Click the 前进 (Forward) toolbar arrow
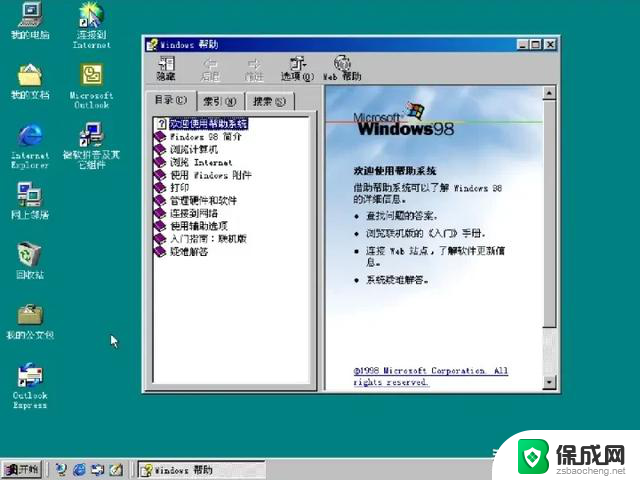 (254, 68)
